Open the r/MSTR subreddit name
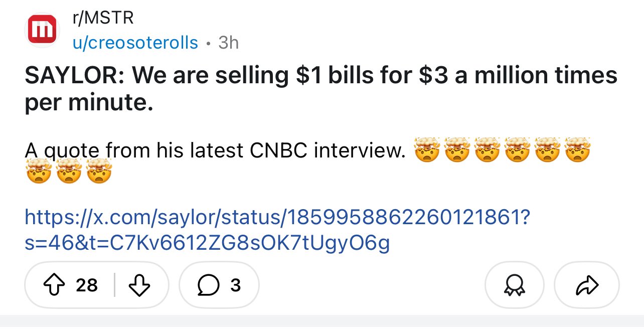Viewport: 644px width, 330px height. pos(103,18)
